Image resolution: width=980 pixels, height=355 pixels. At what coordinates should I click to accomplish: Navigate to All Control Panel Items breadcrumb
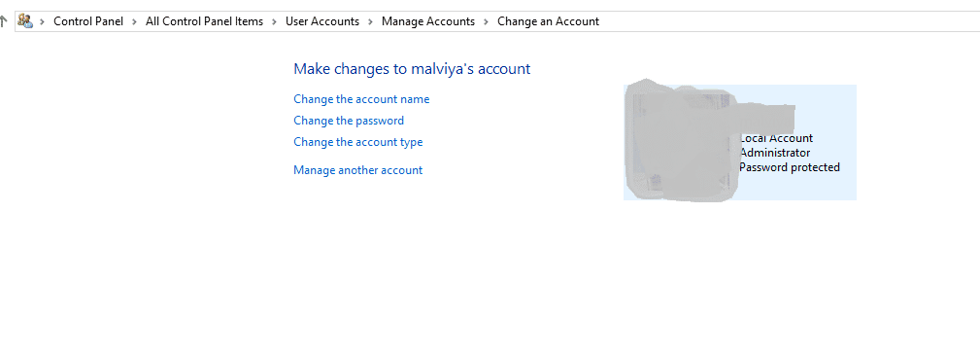pyautogui.click(x=204, y=21)
